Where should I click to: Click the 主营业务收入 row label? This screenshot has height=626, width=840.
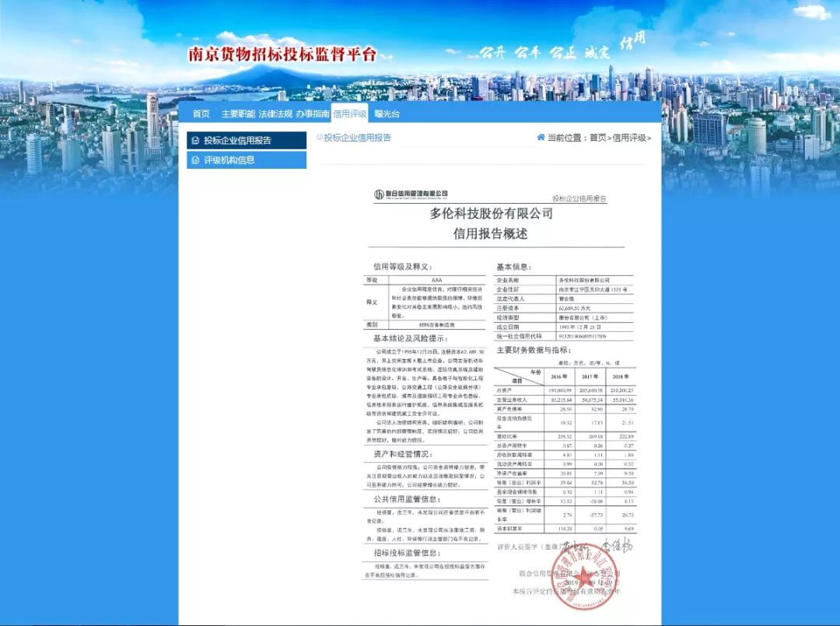512,400
